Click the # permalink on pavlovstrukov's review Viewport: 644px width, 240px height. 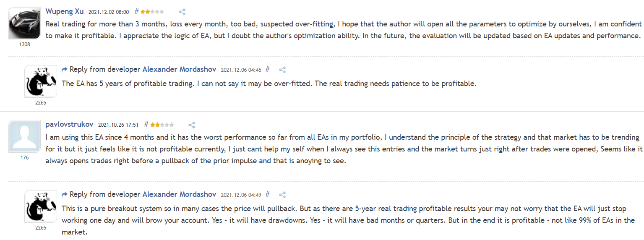click(146, 124)
